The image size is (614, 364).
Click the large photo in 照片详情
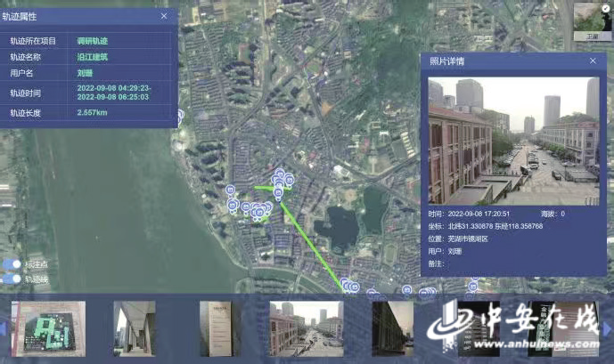point(513,141)
